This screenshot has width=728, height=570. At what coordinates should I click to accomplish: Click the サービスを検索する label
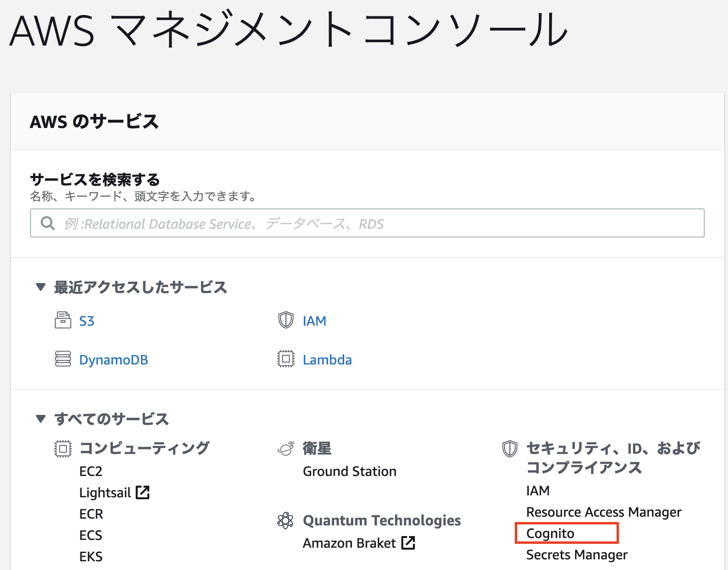pos(95,179)
